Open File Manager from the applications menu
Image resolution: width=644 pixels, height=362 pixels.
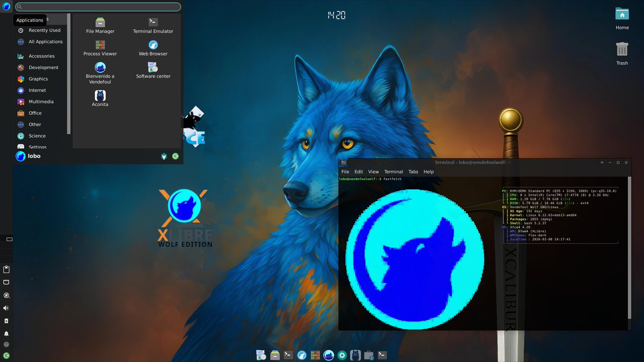coord(100,25)
